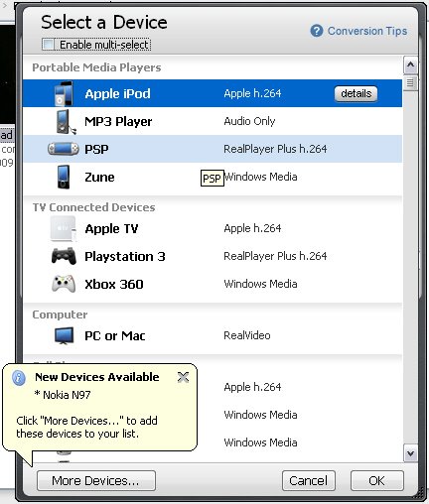
Task: Click the info icon in the New Devices balloon
Action: click(x=19, y=378)
